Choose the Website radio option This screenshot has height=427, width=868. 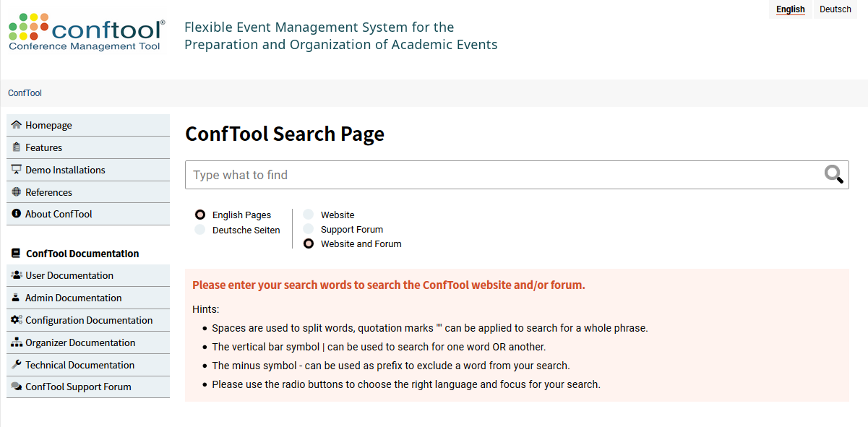[x=309, y=215]
